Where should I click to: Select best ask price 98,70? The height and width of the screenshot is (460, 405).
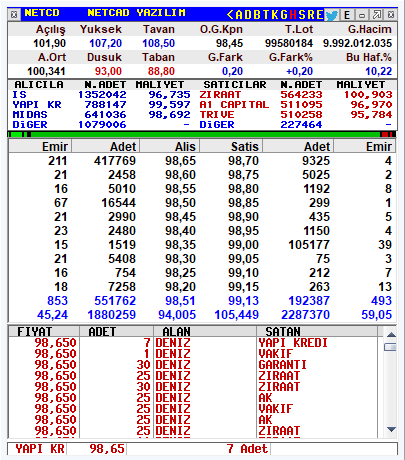coord(243,161)
